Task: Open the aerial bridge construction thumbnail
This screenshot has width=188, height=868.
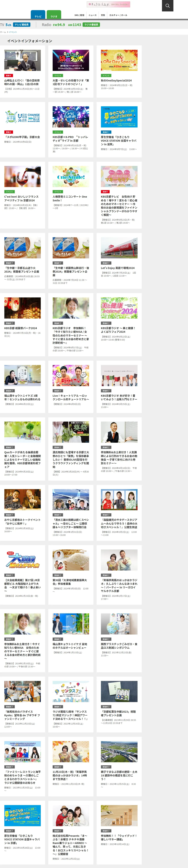Action: 119,751
